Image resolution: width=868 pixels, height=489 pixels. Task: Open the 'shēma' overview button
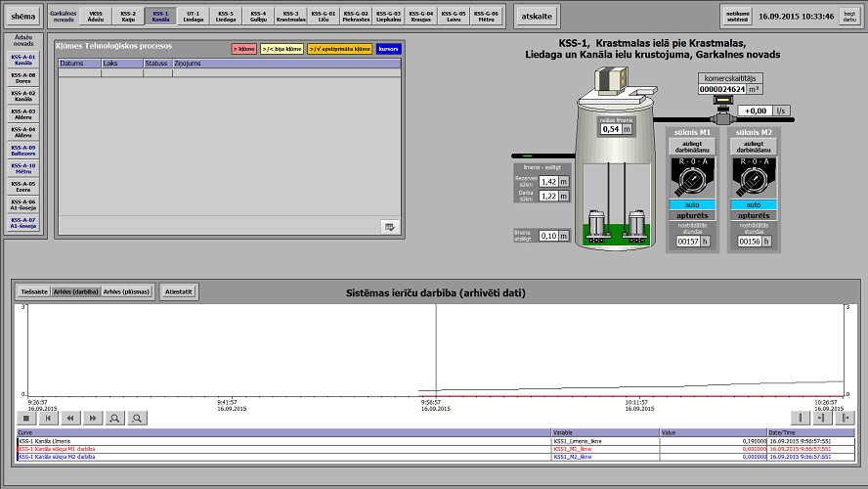pyautogui.click(x=22, y=16)
